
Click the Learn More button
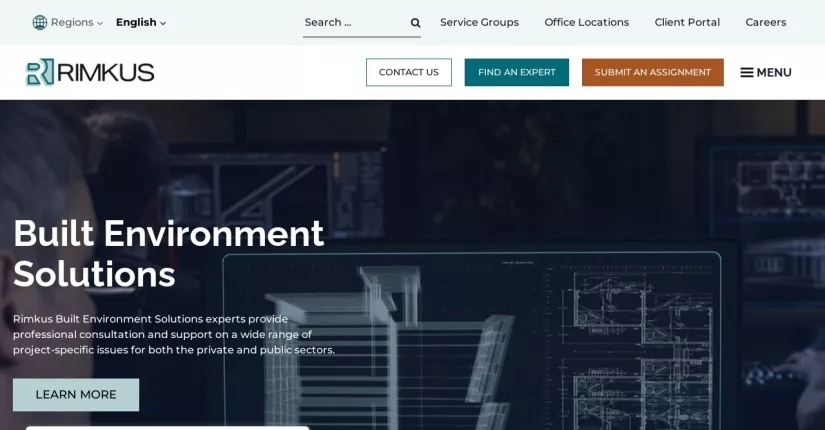(76, 395)
